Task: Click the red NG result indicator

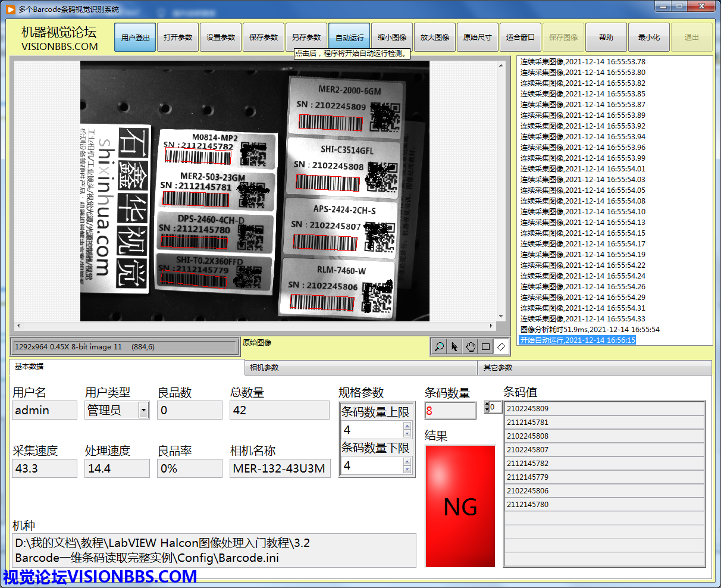Action: pyautogui.click(x=460, y=506)
